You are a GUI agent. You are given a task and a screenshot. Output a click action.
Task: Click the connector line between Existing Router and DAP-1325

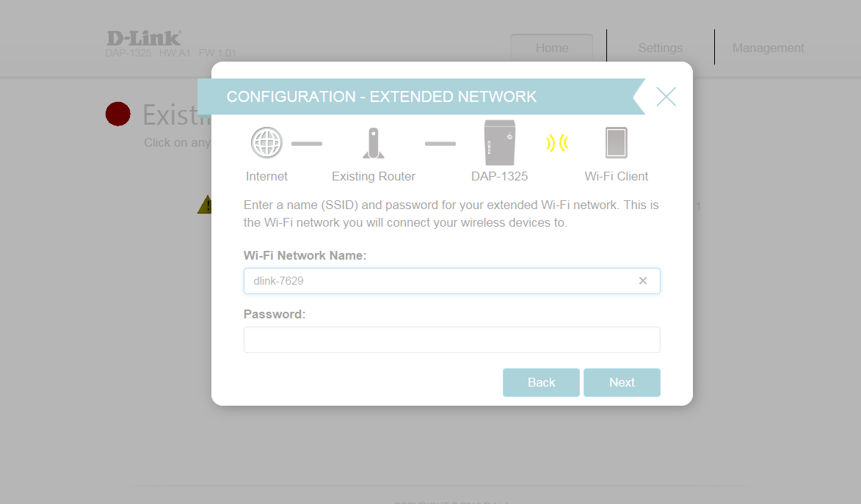point(440,144)
